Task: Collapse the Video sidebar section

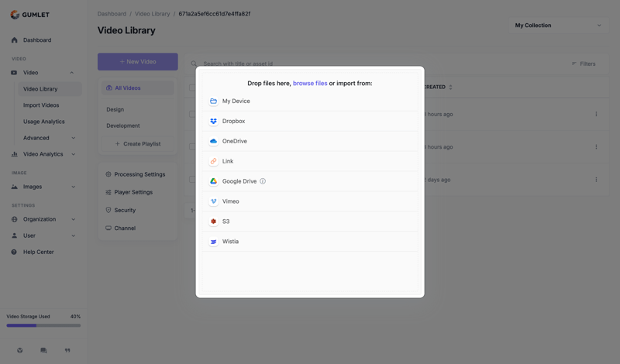Action: click(71, 73)
